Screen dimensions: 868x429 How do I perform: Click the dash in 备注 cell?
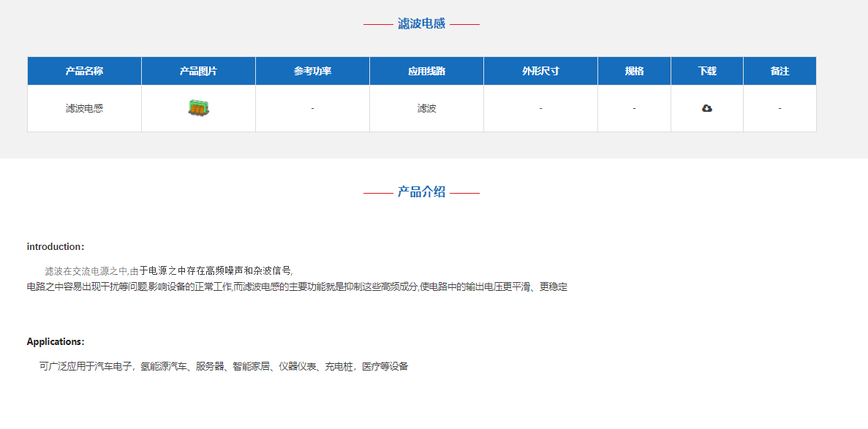tap(780, 108)
